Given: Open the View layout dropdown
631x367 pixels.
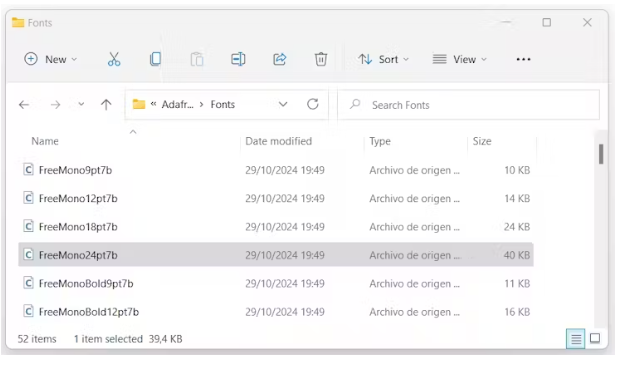Looking at the screenshot, I should point(460,59).
